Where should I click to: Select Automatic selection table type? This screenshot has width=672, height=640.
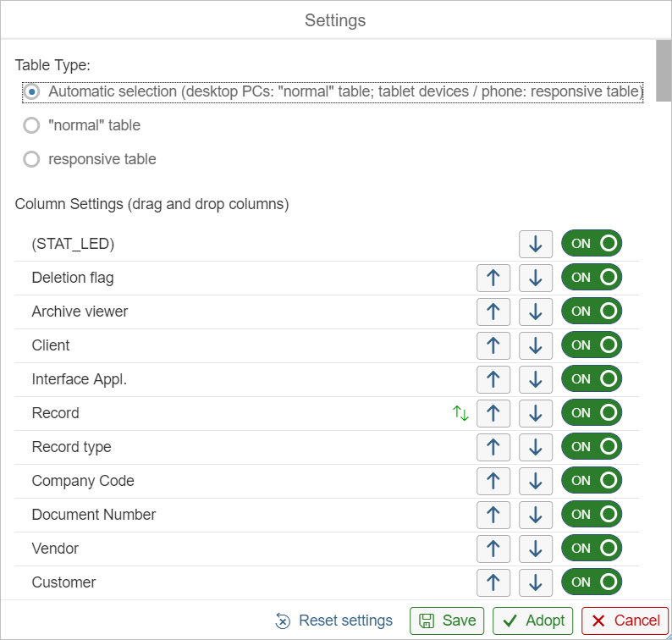coord(32,91)
